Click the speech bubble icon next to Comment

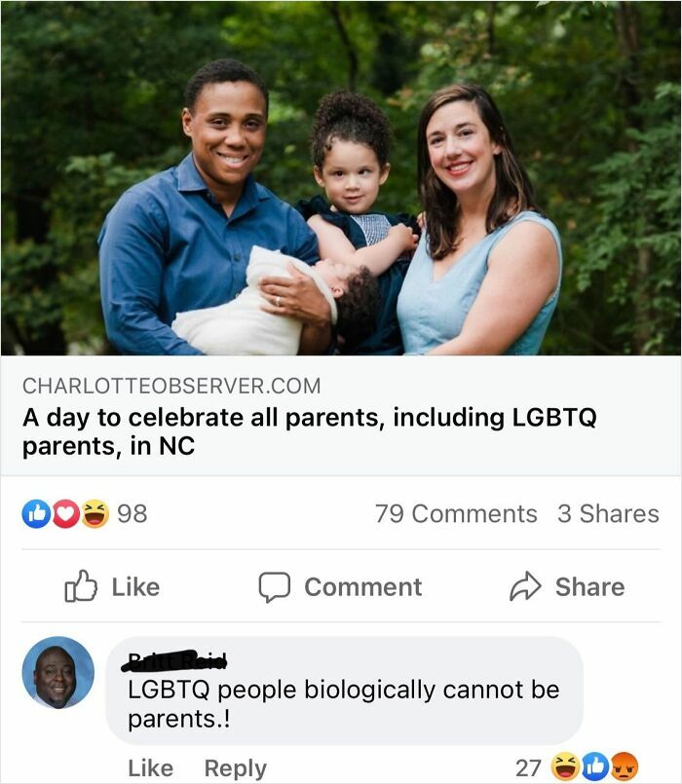tap(275, 586)
